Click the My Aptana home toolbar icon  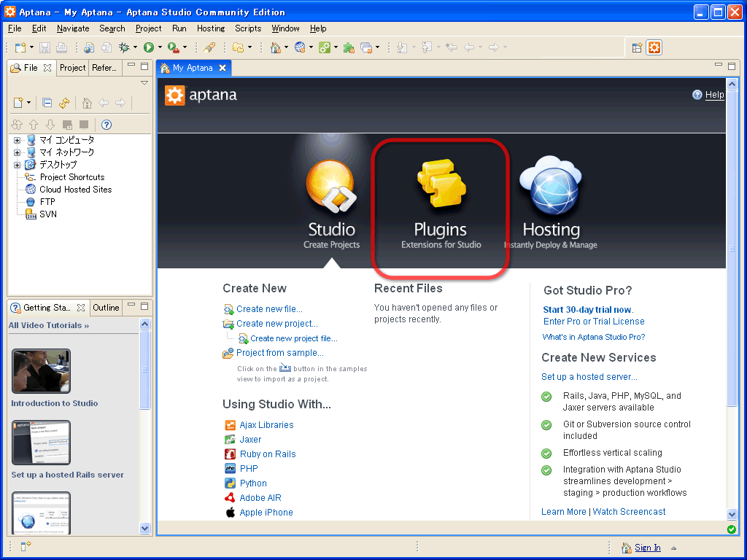[275, 47]
